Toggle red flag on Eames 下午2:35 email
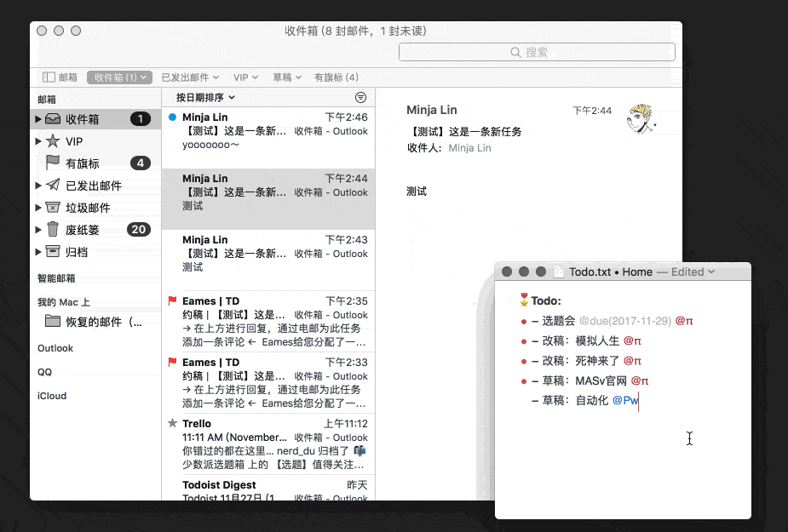 (172, 301)
